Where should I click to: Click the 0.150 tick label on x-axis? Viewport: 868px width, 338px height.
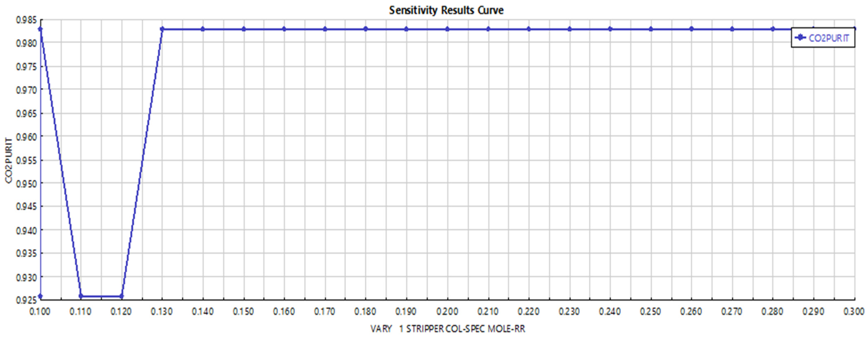coord(243,311)
